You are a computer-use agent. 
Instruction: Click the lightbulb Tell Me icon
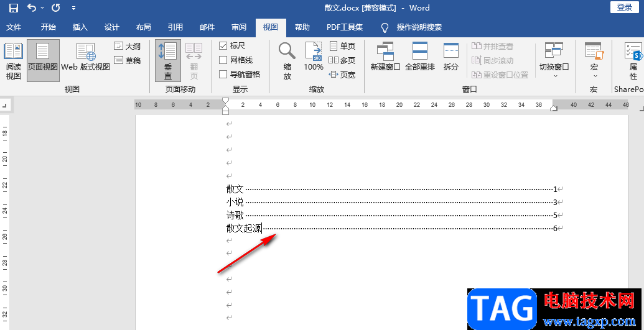(385, 27)
